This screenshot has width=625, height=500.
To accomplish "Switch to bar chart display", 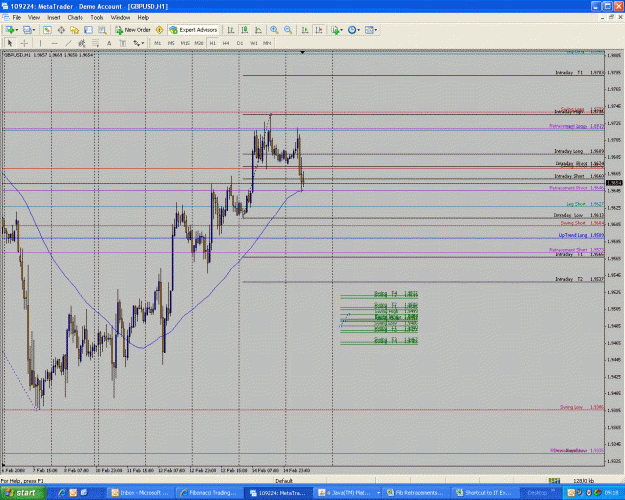I will tap(230, 30).
